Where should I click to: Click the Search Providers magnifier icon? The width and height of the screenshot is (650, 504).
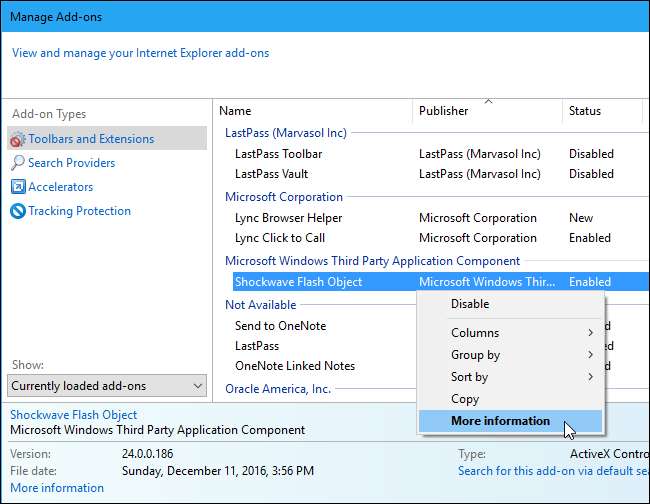pyautogui.click(x=17, y=163)
